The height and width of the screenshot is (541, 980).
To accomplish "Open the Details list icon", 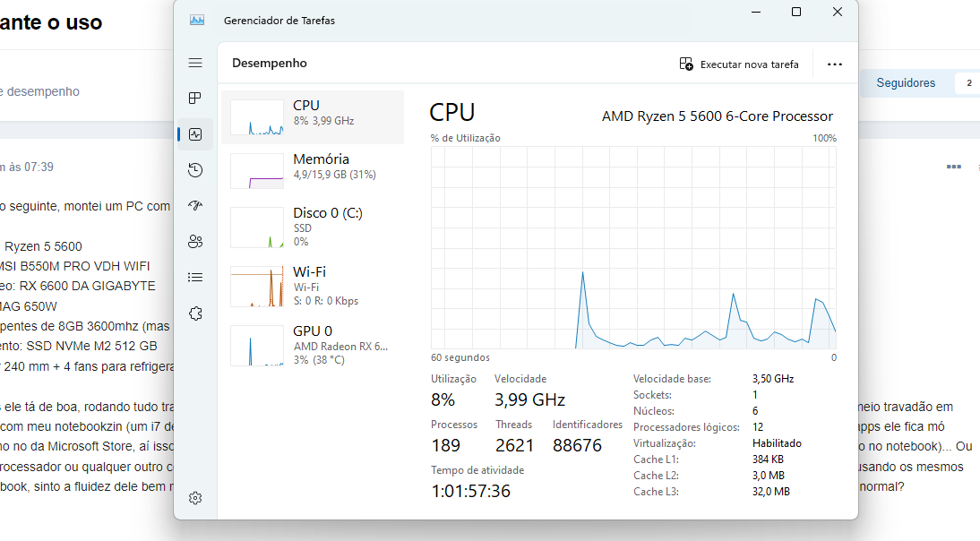I will click(195, 278).
